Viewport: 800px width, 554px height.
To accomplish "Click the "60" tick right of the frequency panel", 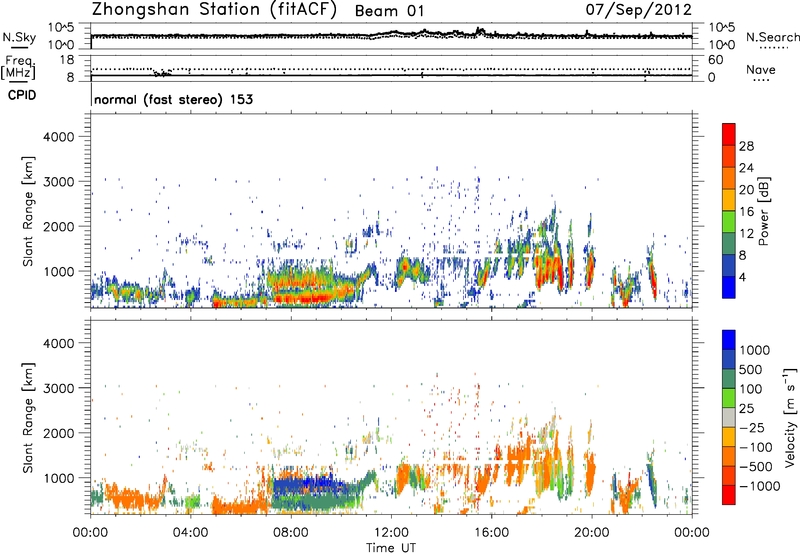I will coord(715,60).
